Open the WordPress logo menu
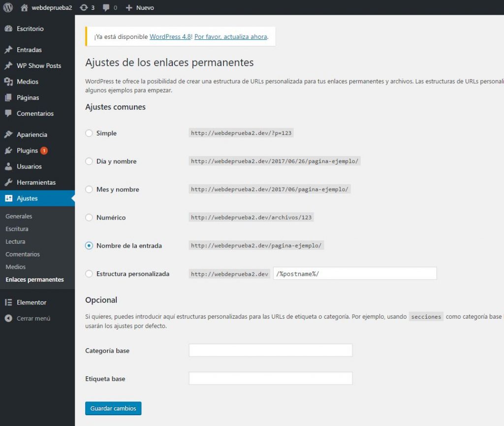 tap(8, 7)
